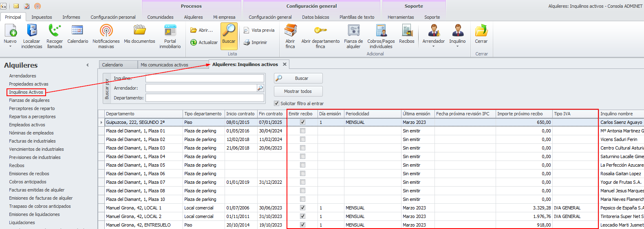This screenshot has height=229, width=644.
Task: Expand the Nuevo dropdown arrow
Action: [x=10, y=46]
